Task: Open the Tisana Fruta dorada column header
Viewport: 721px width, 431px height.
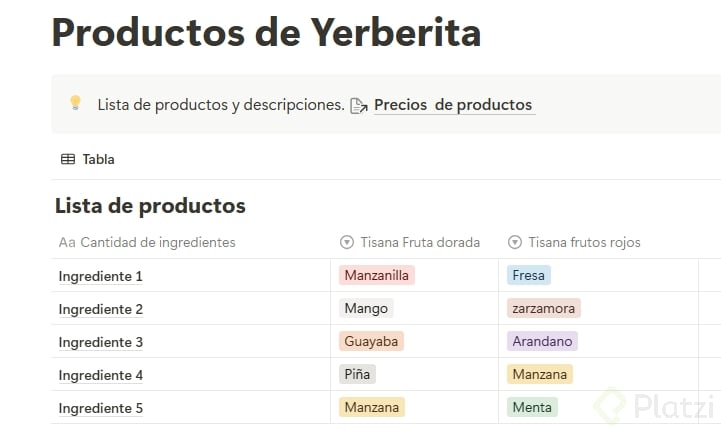Action: 420,242
